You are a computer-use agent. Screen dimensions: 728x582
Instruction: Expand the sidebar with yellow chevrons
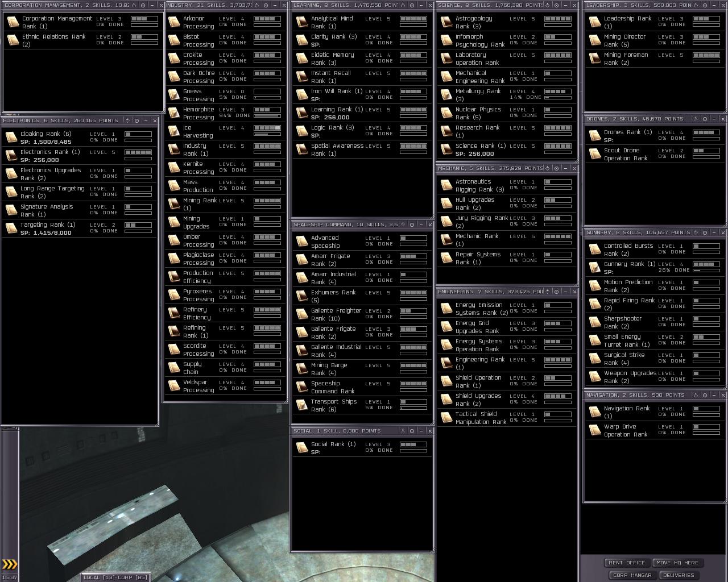coord(10,564)
